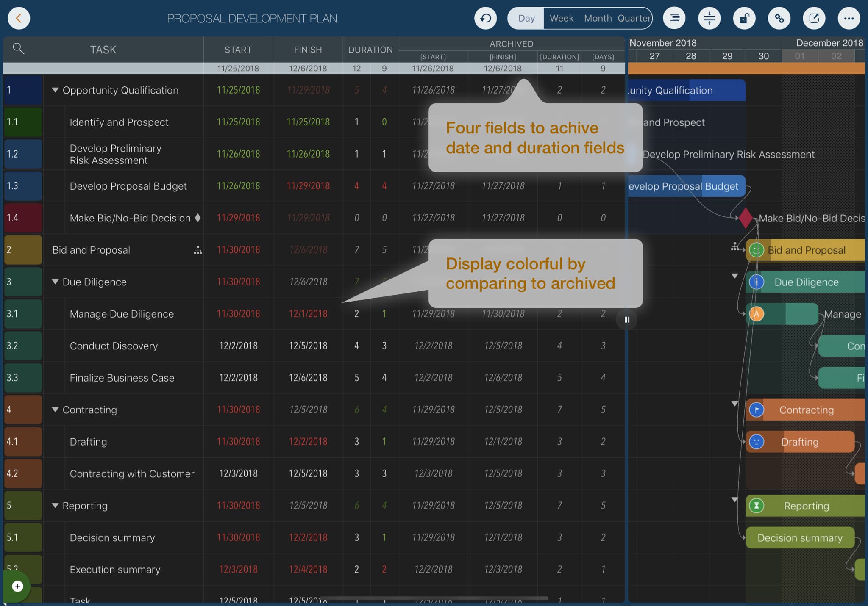Image resolution: width=868 pixels, height=606 pixels.
Task: Click the undo circular arrow icon
Action: pyautogui.click(x=485, y=18)
